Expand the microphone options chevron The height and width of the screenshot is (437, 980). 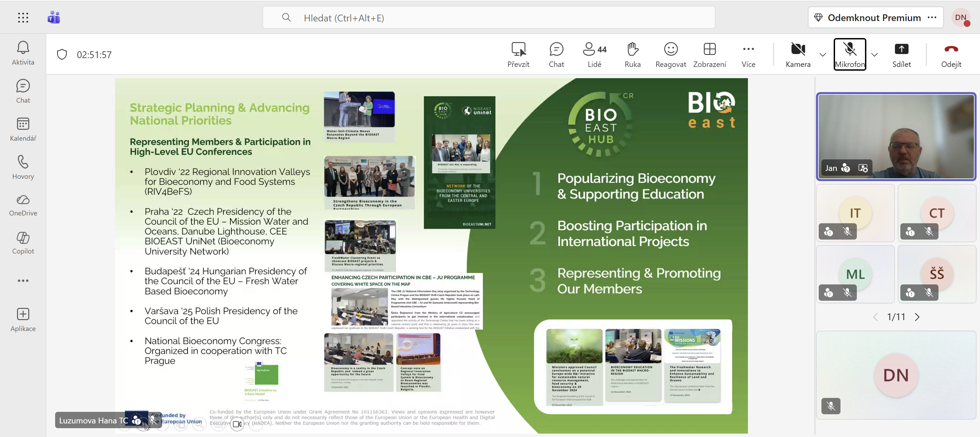click(874, 55)
